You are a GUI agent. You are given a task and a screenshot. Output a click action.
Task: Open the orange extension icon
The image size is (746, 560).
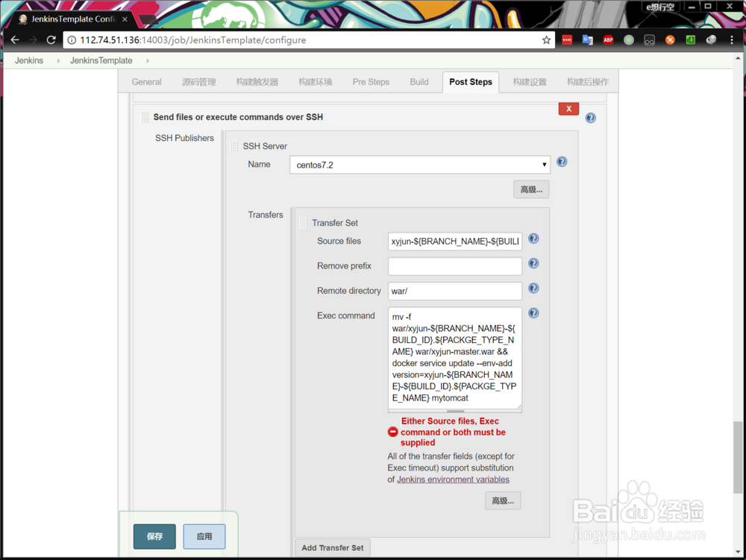tap(670, 40)
